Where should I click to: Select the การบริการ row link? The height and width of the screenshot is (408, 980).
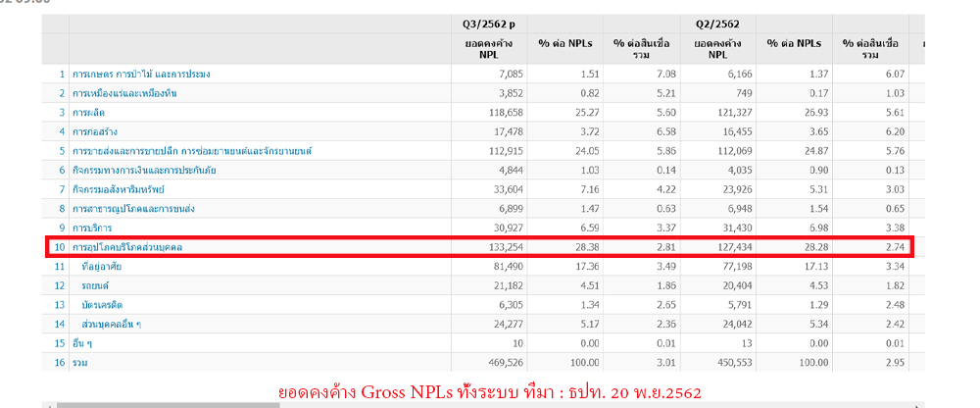point(93,228)
